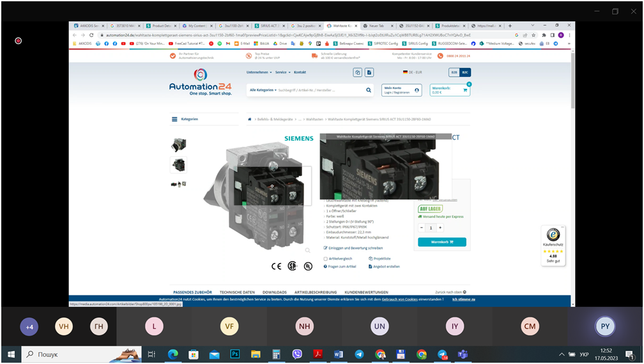Add item with the Warenkorb button
The image size is (644, 364).
click(441, 242)
